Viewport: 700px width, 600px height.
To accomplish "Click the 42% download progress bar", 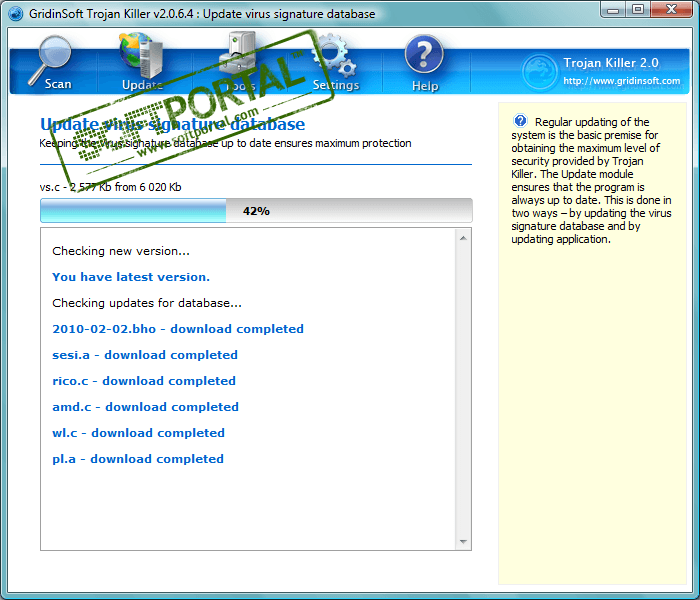I will coord(256,210).
